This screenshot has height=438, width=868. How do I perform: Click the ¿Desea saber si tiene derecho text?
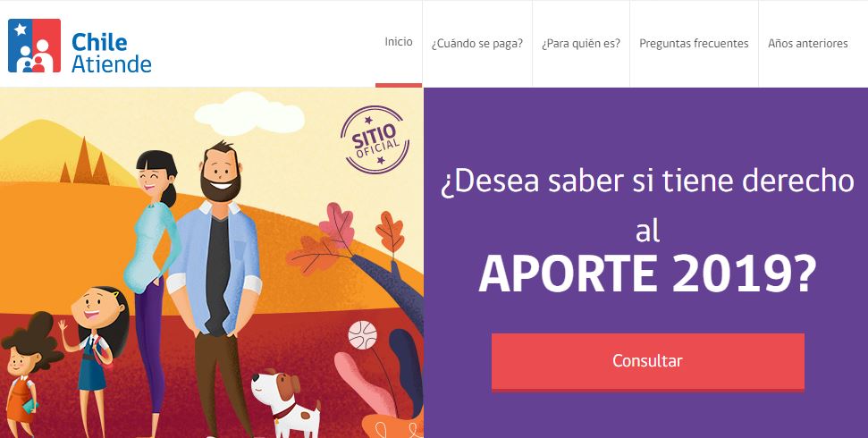click(x=647, y=181)
